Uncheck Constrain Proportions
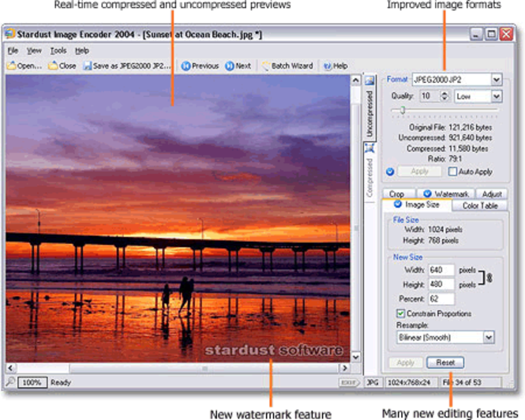Image resolution: width=525 pixels, height=420 pixels. click(400, 313)
